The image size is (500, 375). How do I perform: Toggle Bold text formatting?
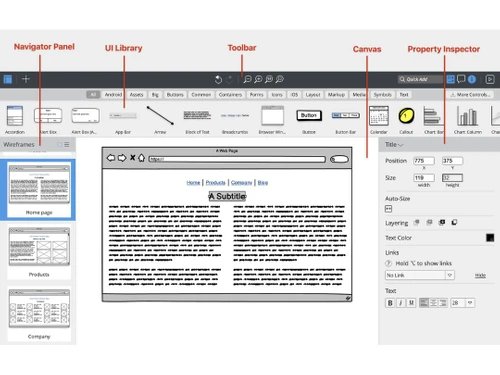[x=390, y=303]
